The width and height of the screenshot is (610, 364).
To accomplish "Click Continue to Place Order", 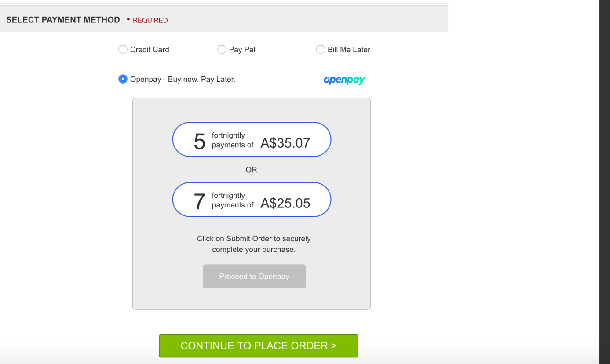I will 259,346.
